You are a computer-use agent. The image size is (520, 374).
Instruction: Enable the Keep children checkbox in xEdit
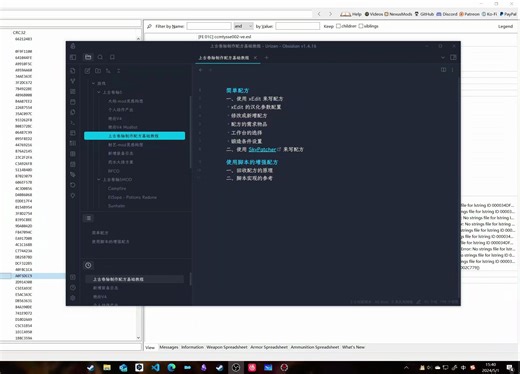tap(338, 26)
